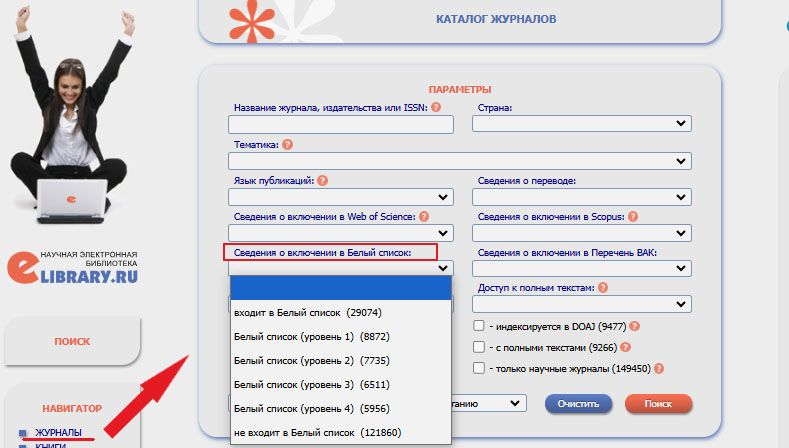
Task: Click help icon next to Web of Science
Action: (424, 216)
